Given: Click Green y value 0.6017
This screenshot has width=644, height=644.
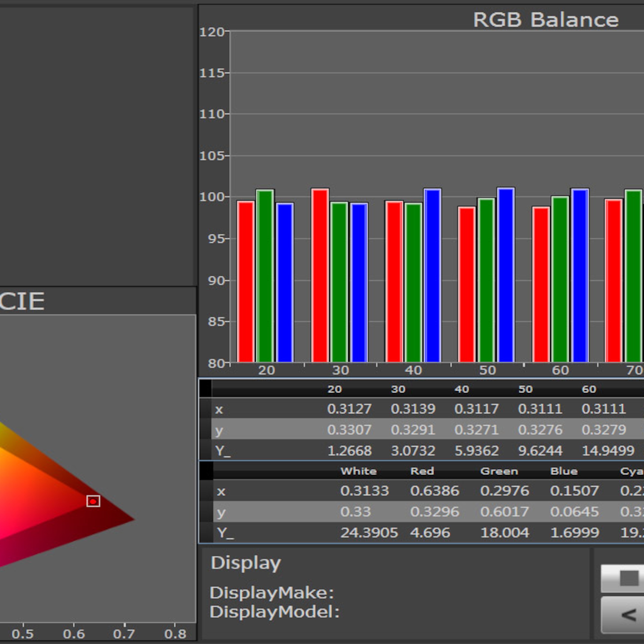Looking at the screenshot, I should tap(505, 512).
